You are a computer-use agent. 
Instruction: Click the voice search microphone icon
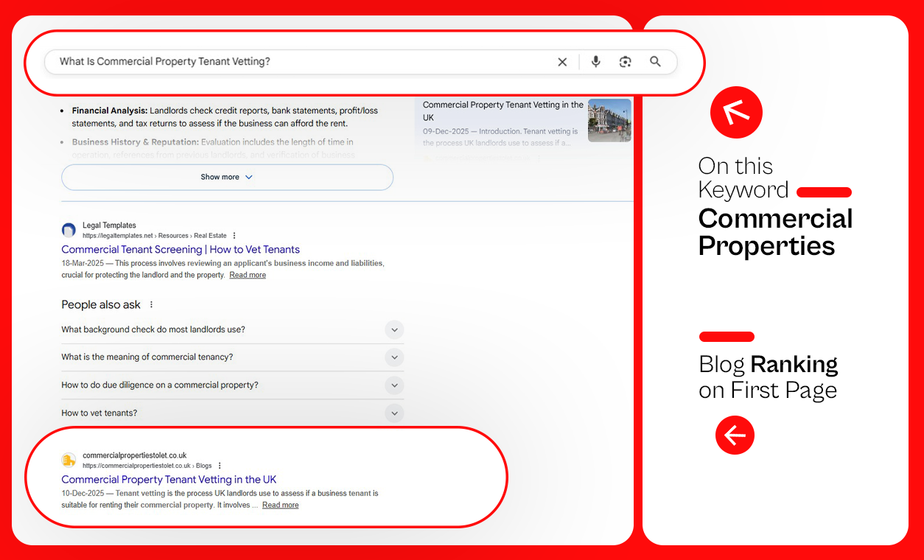tap(595, 62)
